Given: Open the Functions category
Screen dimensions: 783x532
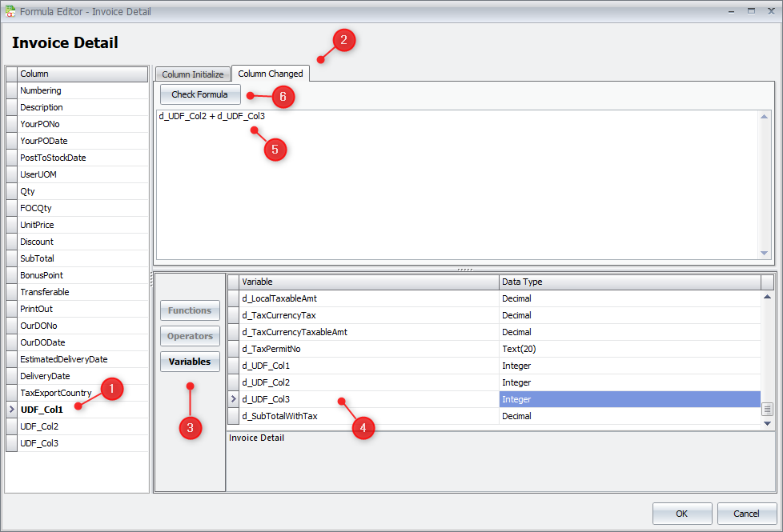Looking at the screenshot, I should click(190, 310).
